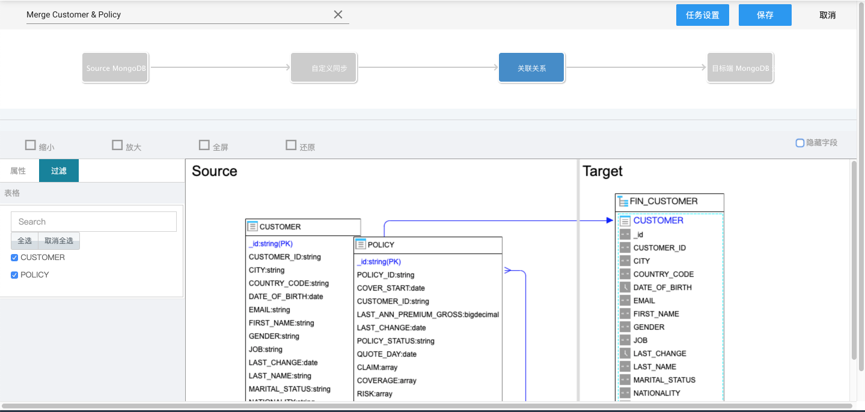Click POLICY_STATUS:string field
This screenshot has width=865, height=412.
[x=396, y=341]
